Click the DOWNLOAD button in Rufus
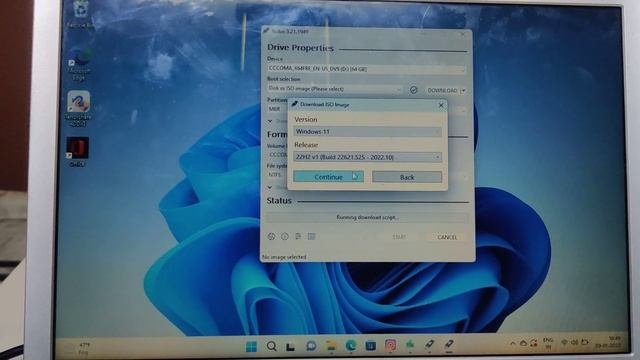Image resolution: width=640 pixels, height=360 pixels. [442, 90]
